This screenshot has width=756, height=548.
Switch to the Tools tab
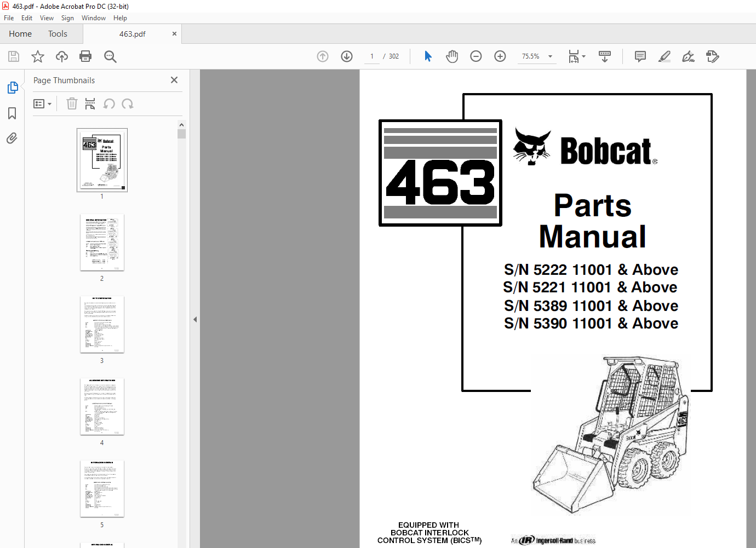coord(58,34)
